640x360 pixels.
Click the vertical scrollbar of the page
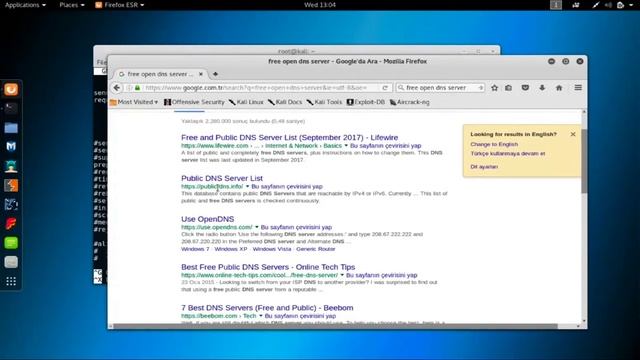pos(584,161)
